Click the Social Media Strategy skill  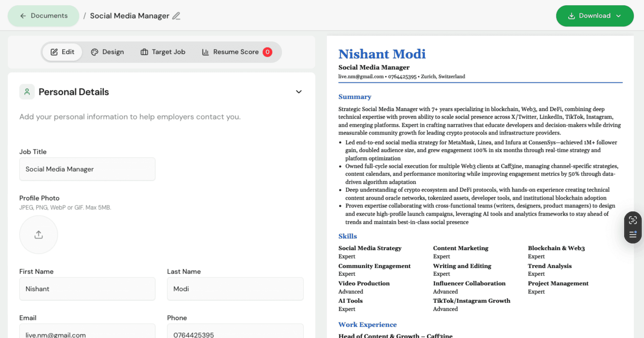(x=370, y=248)
